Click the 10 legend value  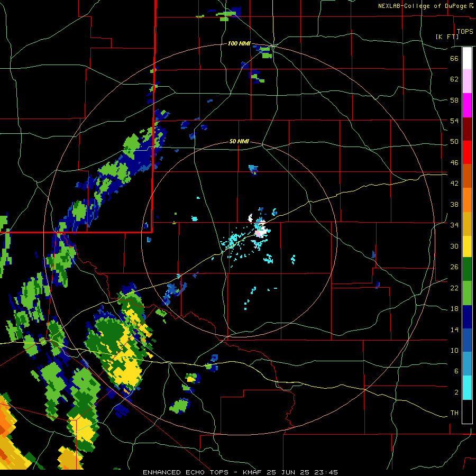454,351
